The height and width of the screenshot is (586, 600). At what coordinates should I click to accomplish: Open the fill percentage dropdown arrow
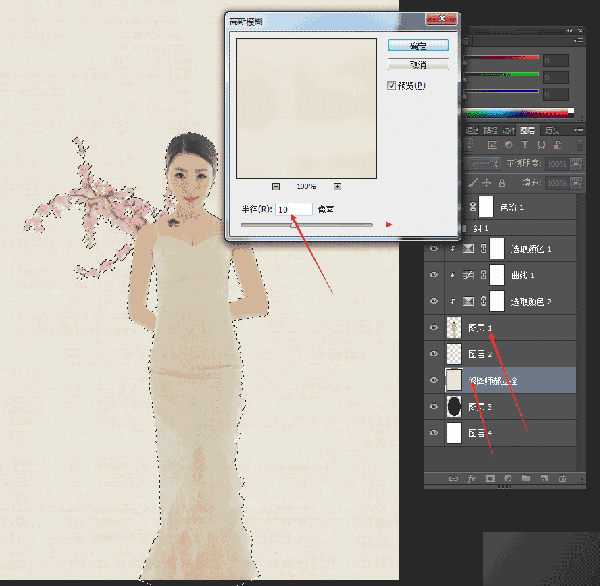[576, 183]
